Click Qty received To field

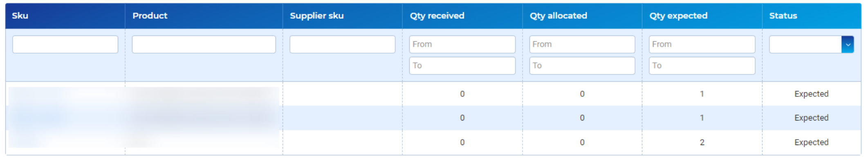462,66
